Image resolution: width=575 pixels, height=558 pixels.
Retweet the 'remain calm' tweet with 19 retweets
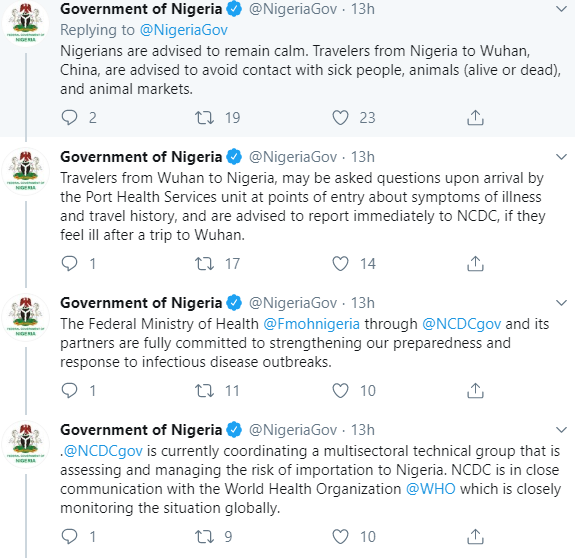point(204,118)
